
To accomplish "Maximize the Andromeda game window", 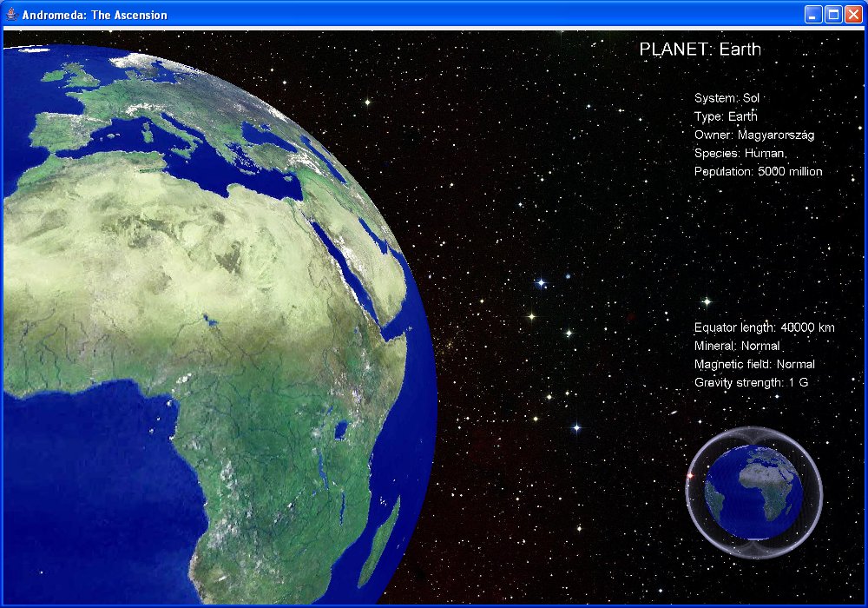I will (x=833, y=15).
